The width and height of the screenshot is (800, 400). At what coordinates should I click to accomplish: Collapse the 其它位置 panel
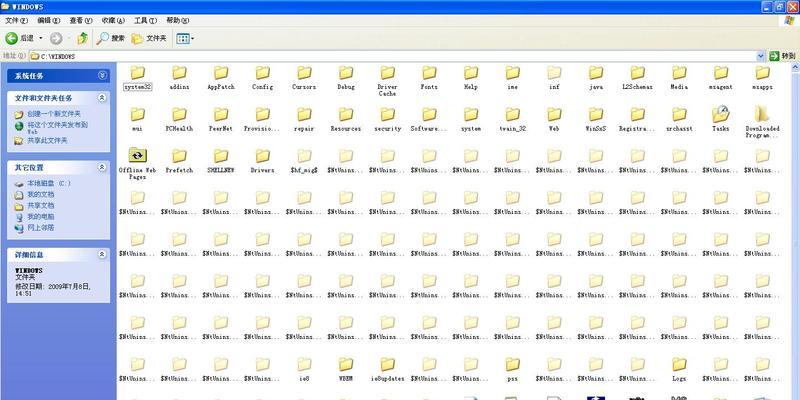(103, 167)
